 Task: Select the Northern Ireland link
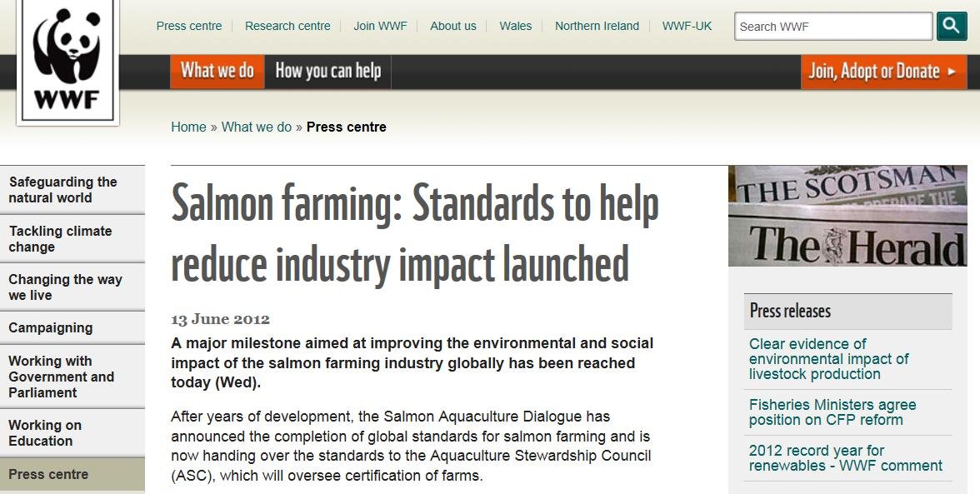tap(597, 26)
